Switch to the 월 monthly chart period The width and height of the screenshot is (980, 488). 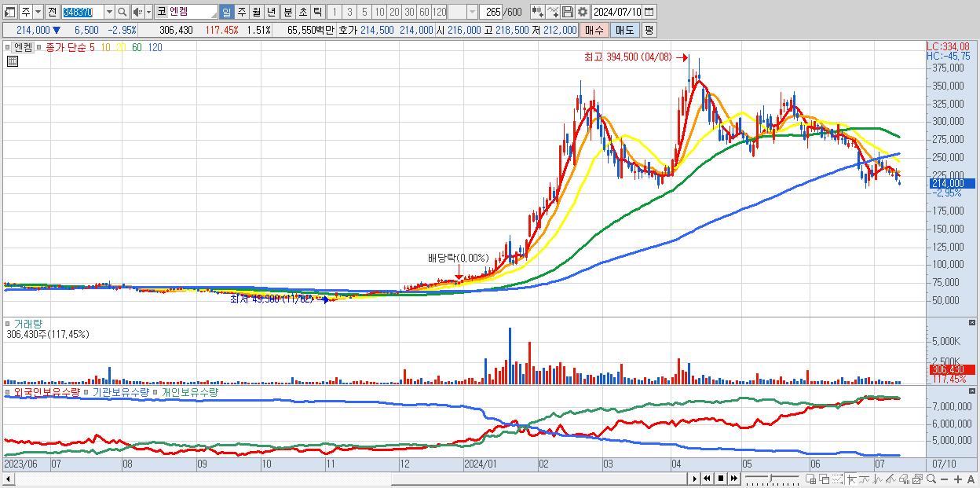tap(256, 12)
